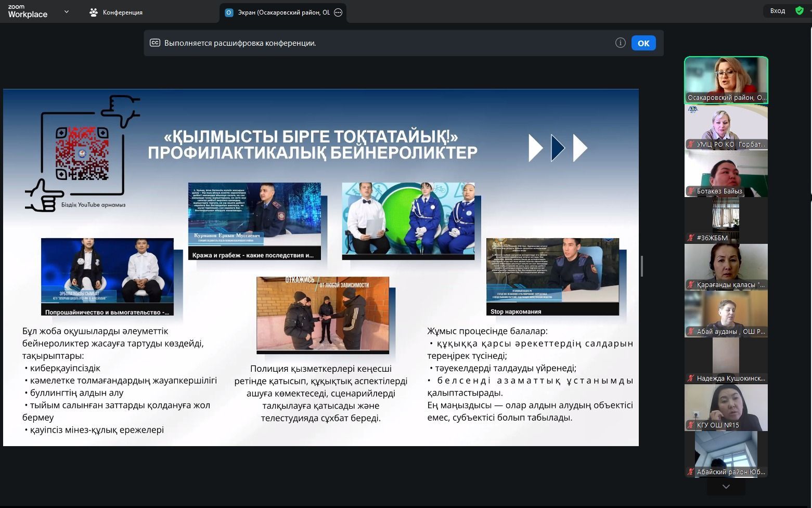Click the green security shield icon
Image resolution: width=812 pixels, height=508 pixels.
pyautogui.click(x=800, y=11)
